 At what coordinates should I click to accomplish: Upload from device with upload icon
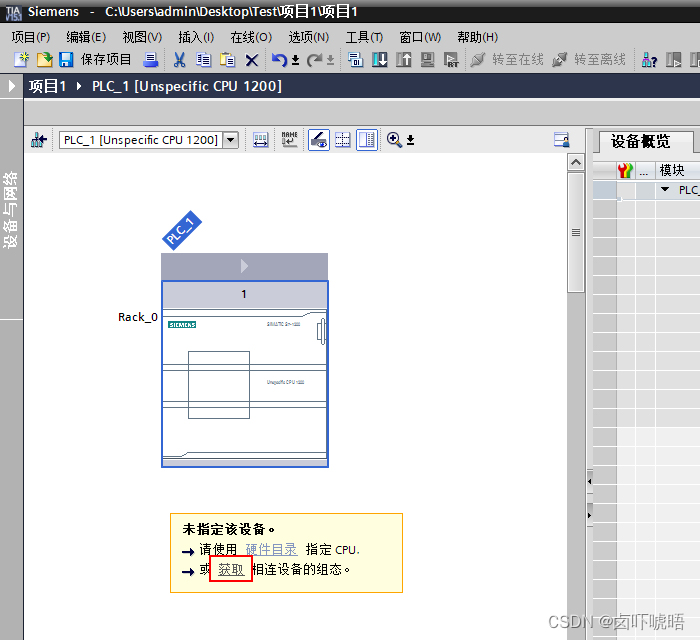(x=404, y=59)
